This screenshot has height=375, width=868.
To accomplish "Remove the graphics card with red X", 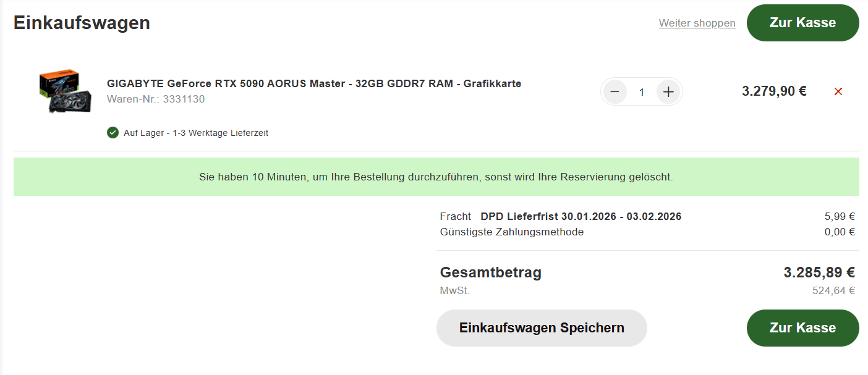I will tap(838, 91).
